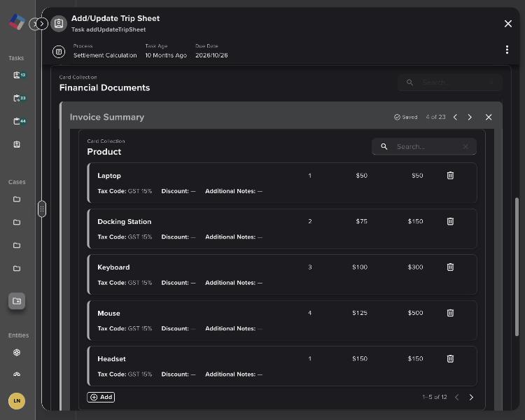Click the Mouse $125 unit price
Image resolution: width=525 pixels, height=420 pixels.
360,313
